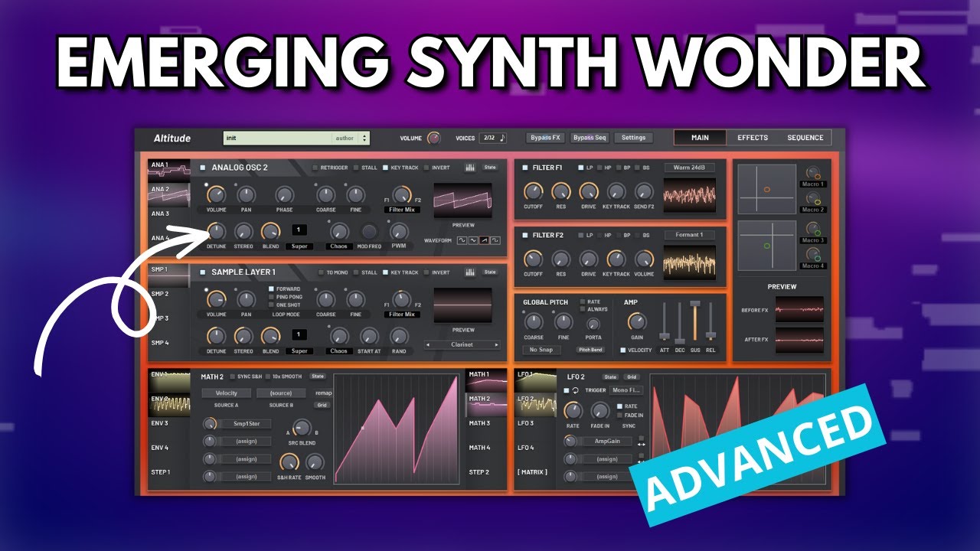Click the Bypass FX button
This screenshot has height=551, width=980.
coord(545,138)
